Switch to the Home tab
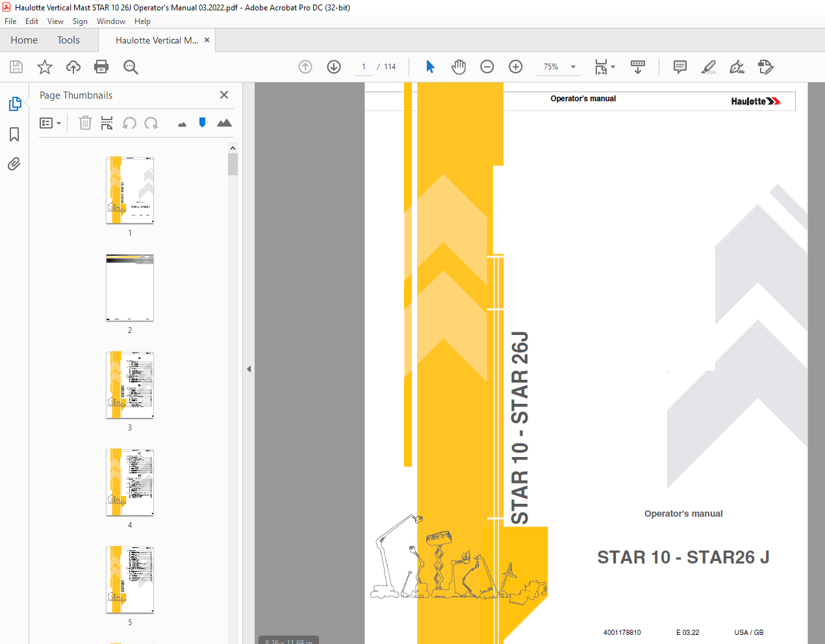 24,40
